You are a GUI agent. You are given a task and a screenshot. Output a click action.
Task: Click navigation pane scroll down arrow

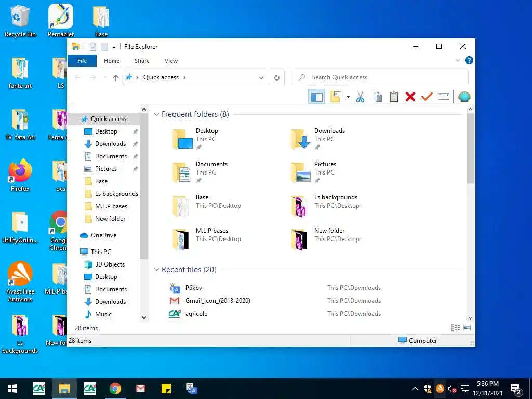(144, 318)
